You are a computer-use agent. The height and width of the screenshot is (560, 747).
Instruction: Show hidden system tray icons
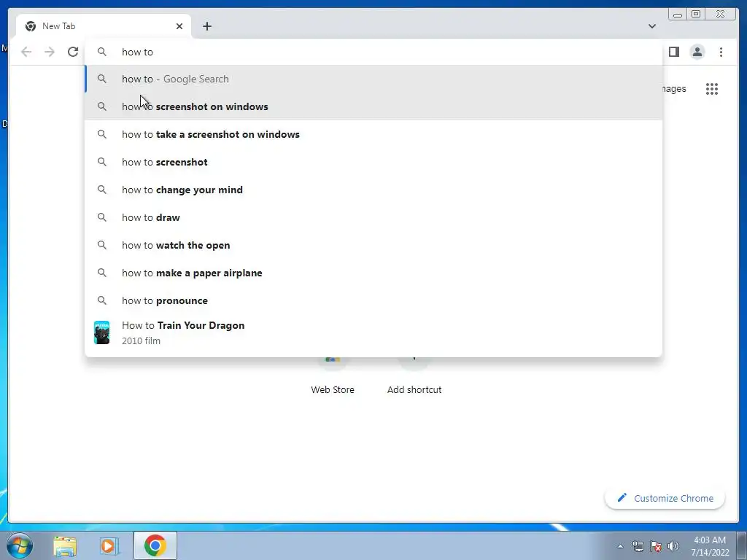coord(620,546)
